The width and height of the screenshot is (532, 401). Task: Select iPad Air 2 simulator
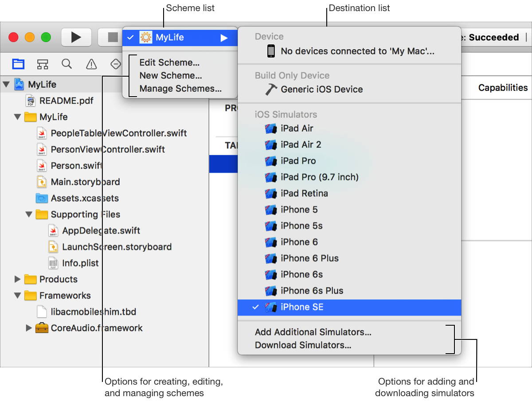click(x=349, y=145)
